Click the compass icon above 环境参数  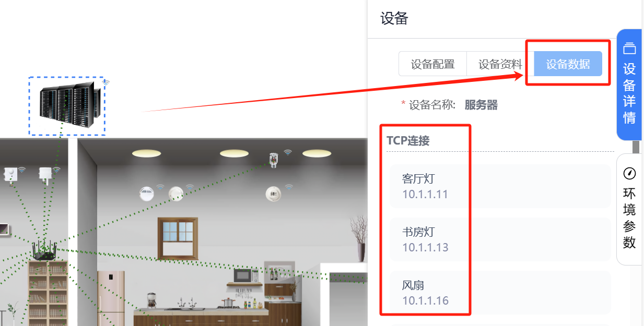click(630, 173)
